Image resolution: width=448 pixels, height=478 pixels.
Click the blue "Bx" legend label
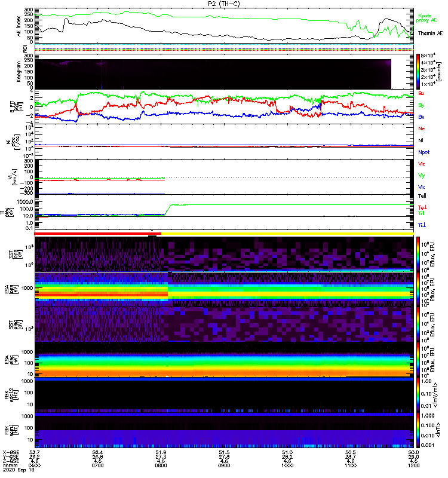pyautogui.click(x=421, y=117)
